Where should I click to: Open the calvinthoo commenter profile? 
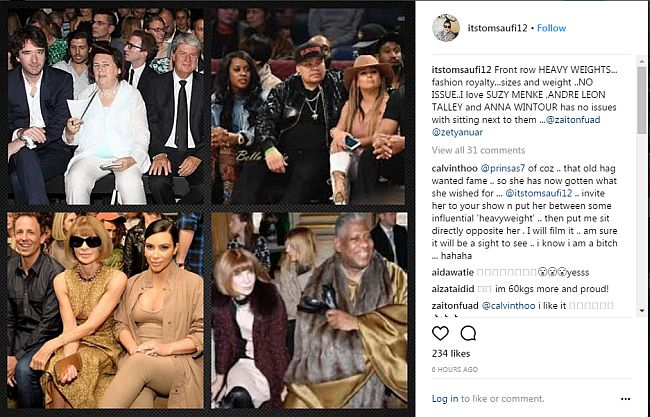454,169
